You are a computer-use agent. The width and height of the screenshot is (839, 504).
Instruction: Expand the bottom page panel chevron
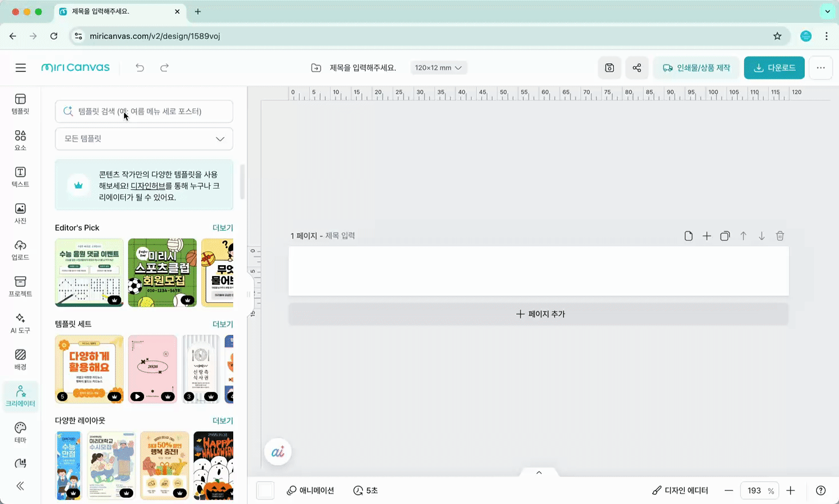(x=538, y=473)
